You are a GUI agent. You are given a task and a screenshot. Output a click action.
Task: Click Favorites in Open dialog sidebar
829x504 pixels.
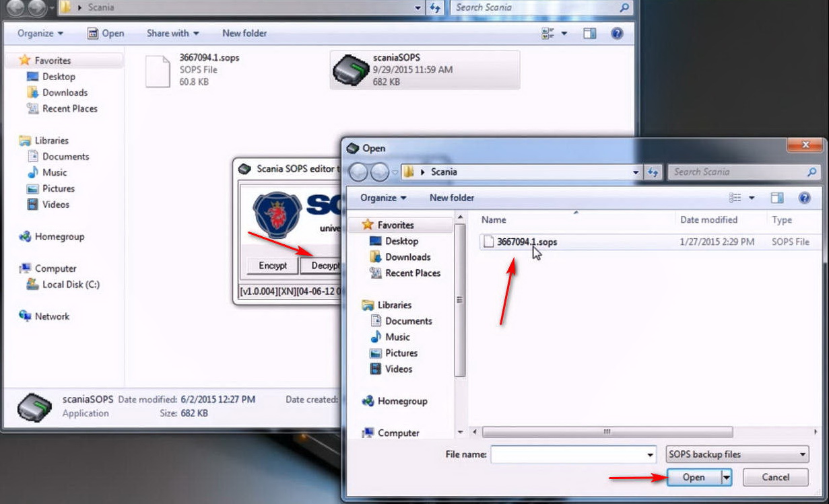click(x=395, y=225)
